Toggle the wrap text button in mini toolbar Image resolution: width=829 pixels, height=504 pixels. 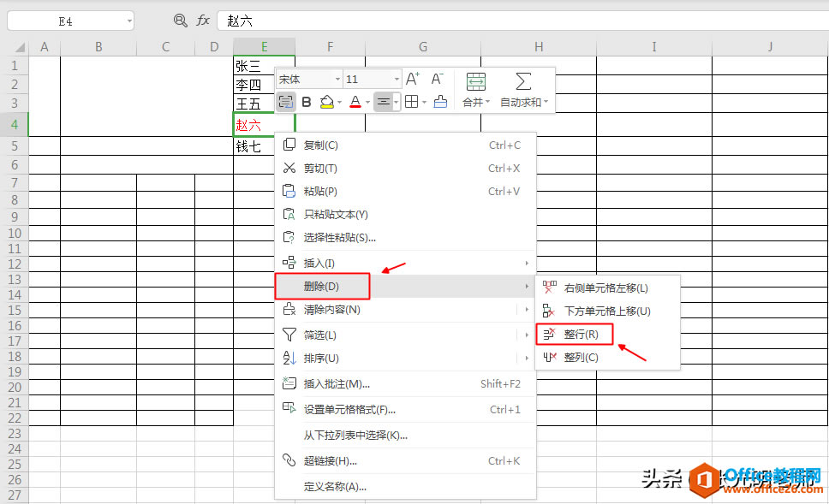(x=285, y=102)
